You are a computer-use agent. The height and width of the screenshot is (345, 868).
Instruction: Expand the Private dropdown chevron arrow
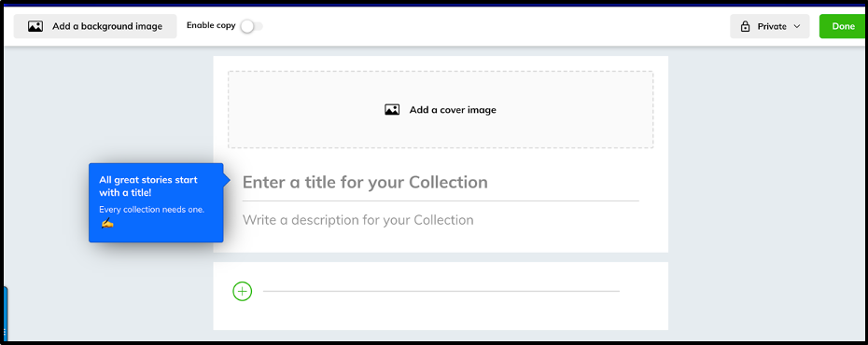pos(797,26)
